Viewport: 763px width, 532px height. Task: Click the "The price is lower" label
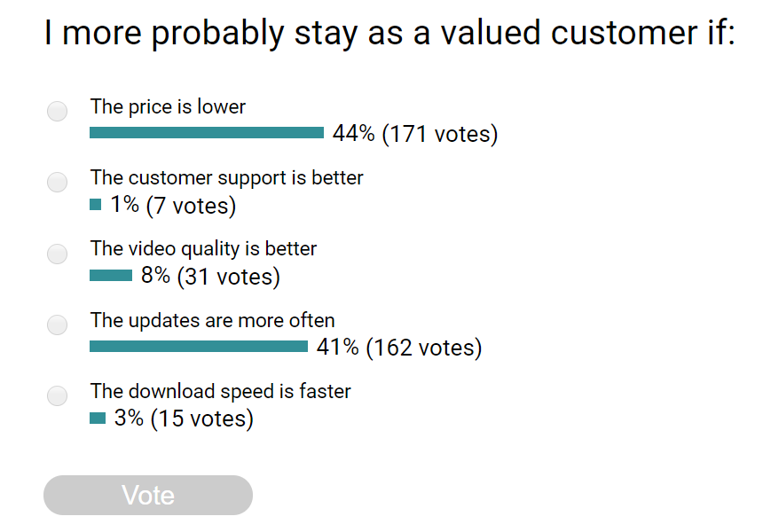(168, 107)
